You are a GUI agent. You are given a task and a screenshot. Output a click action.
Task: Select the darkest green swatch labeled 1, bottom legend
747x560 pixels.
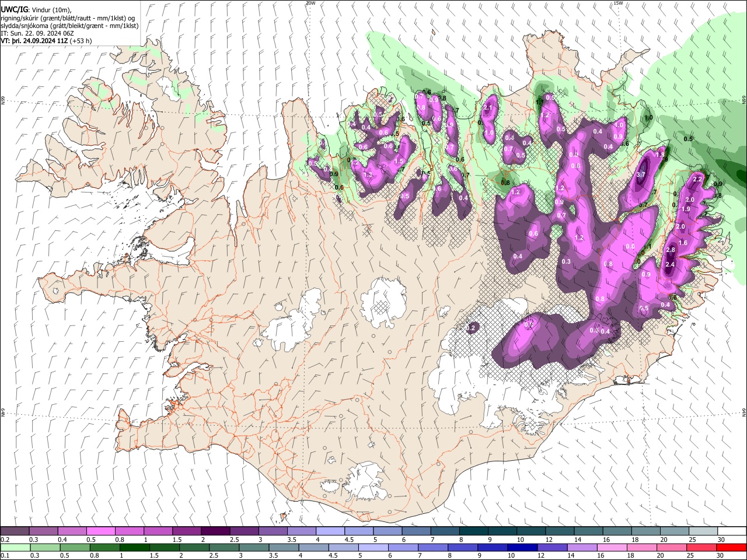pos(134,547)
